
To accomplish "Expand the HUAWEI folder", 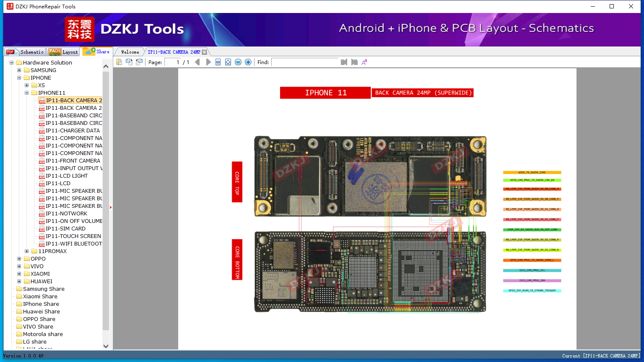I will [19, 282].
